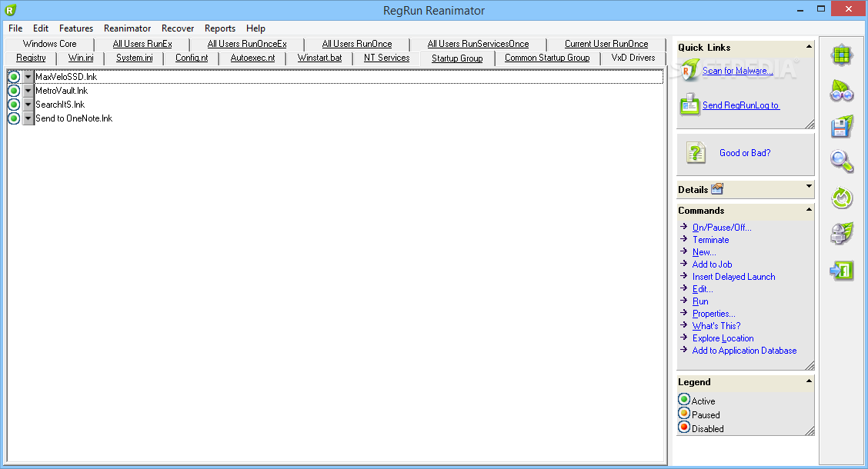Click the Details panel pin icon
868x469 pixels.
(x=717, y=189)
